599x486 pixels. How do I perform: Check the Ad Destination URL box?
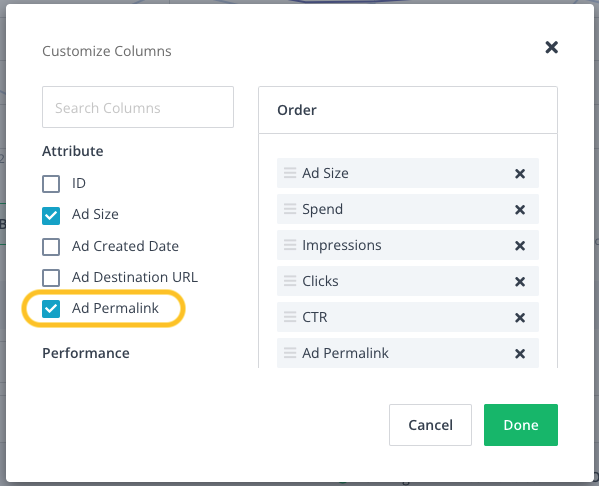point(51,278)
